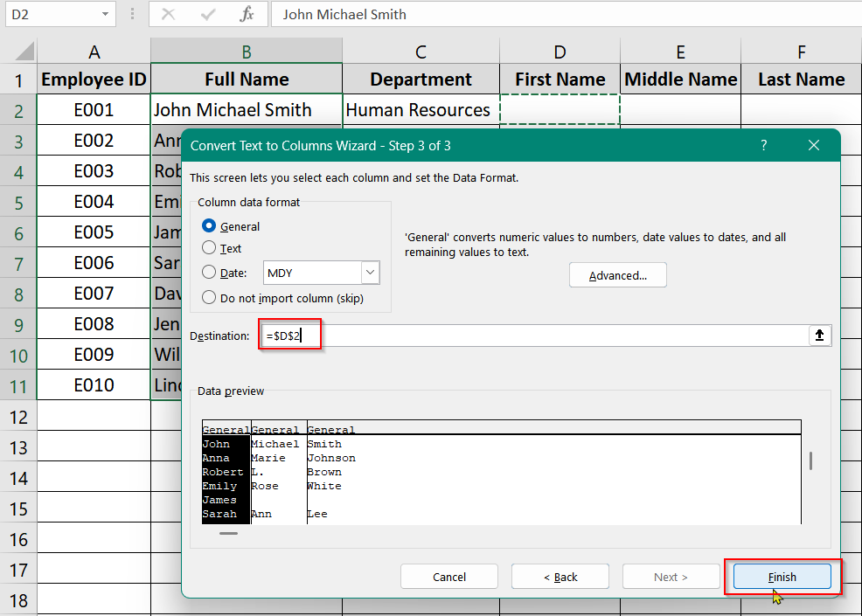Select row 18 header
Image resolution: width=862 pixels, height=616 pixels.
(18, 600)
